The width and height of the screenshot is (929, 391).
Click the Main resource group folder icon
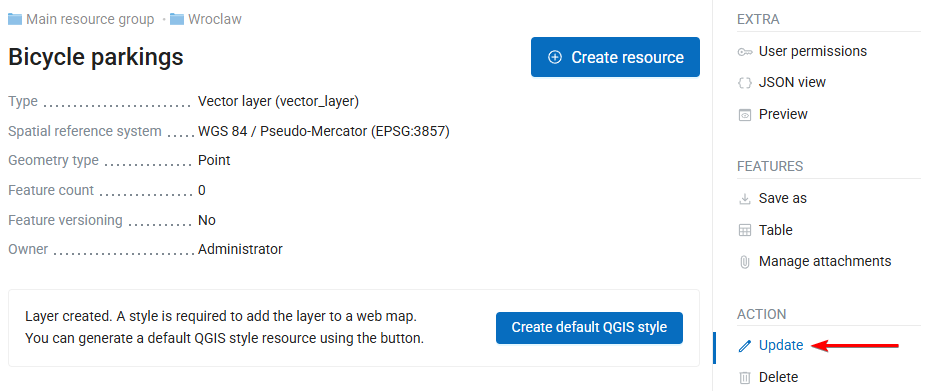coord(15,20)
